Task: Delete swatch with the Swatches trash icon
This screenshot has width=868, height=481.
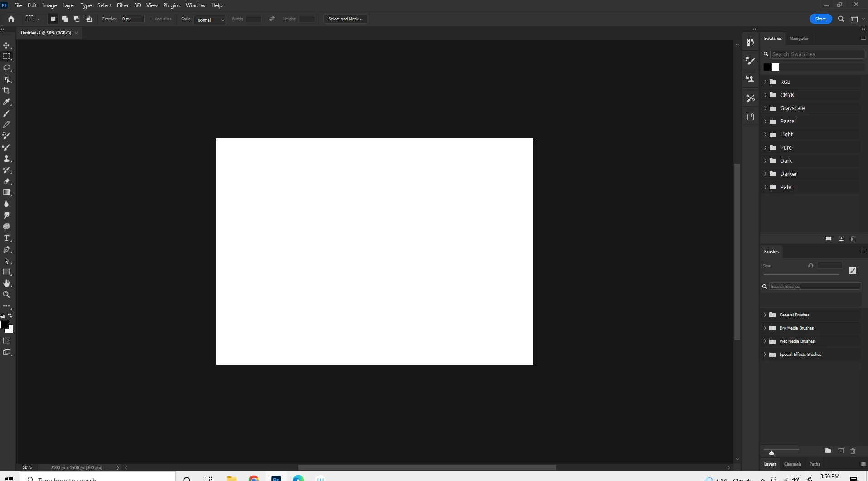Action: click(x=853, y=238)
